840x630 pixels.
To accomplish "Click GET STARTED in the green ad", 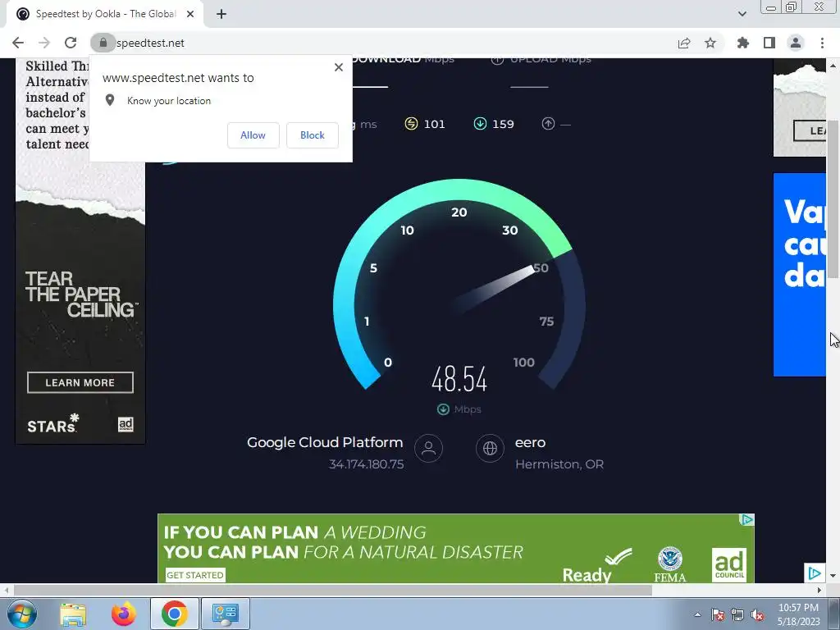I will coord(195,575).
